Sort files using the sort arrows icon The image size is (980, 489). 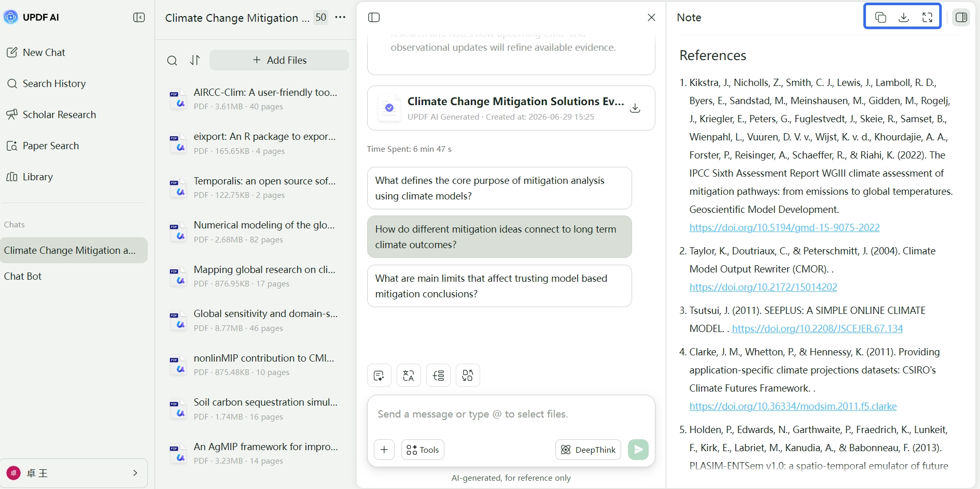195,60
